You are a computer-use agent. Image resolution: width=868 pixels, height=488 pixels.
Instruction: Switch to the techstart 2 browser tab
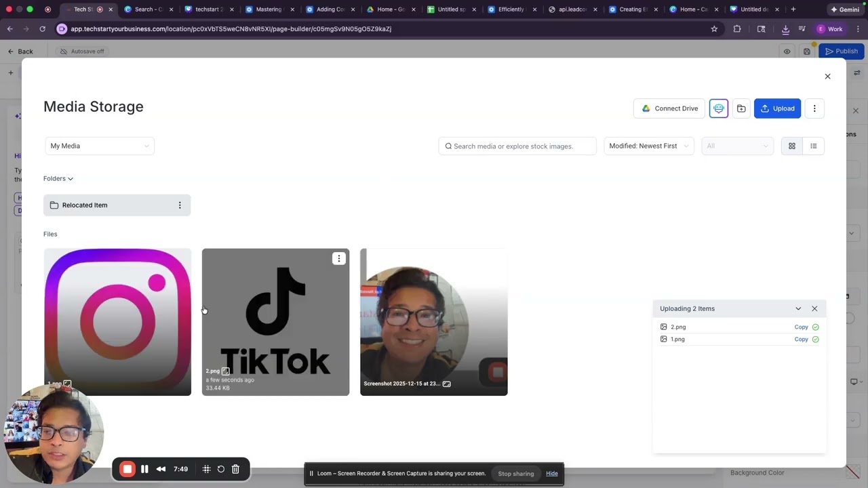coord(208,9)
